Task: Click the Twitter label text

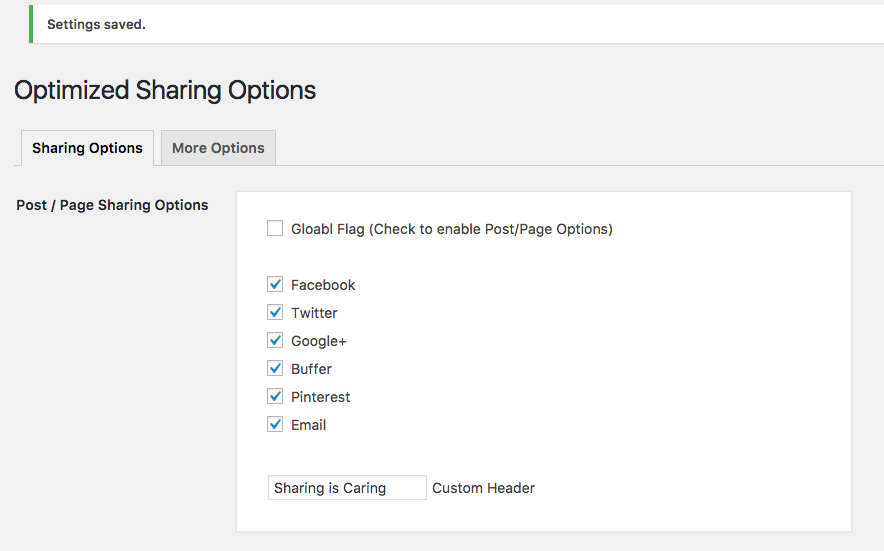Action: coord(314,313)
